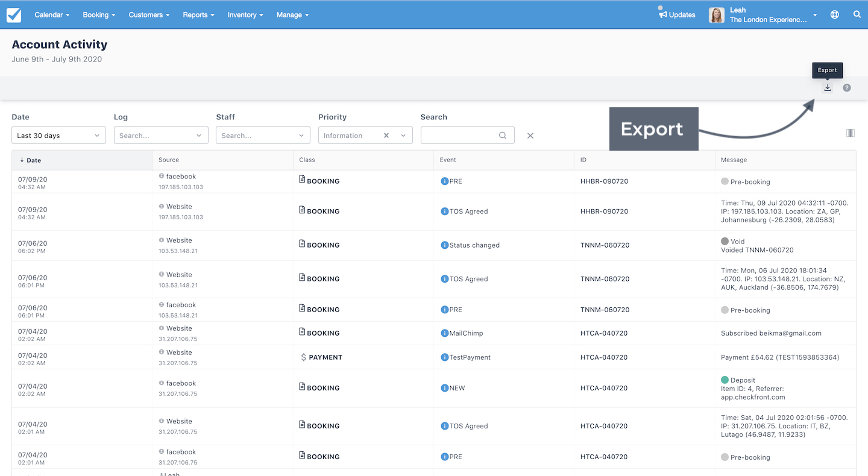Open the Log filter dropdown

tap(161, 136)
